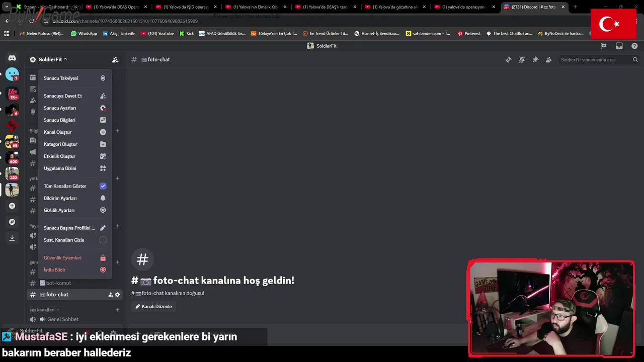644x362 pixels.
Task: Switch to yalova'da operasyon tab
Action: coord(464,7)
